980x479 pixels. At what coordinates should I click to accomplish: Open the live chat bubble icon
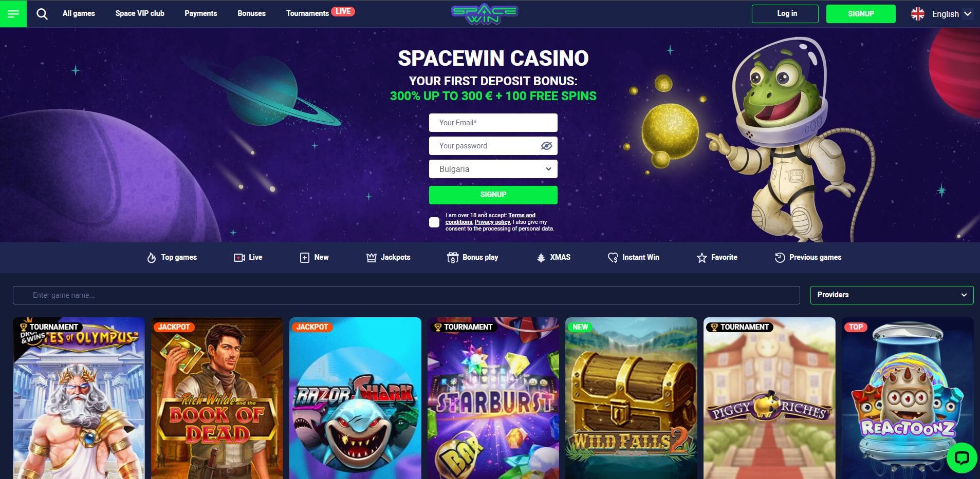(x=961, y=457)
